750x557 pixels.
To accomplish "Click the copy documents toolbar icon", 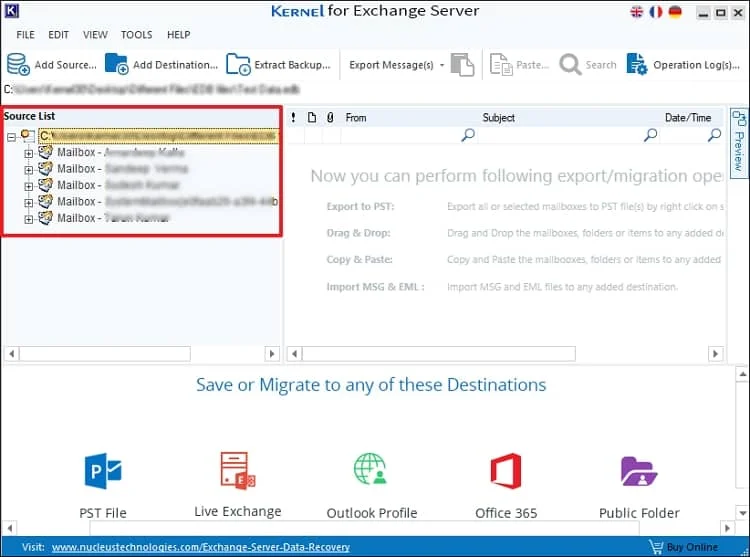I will coord(462,65).
